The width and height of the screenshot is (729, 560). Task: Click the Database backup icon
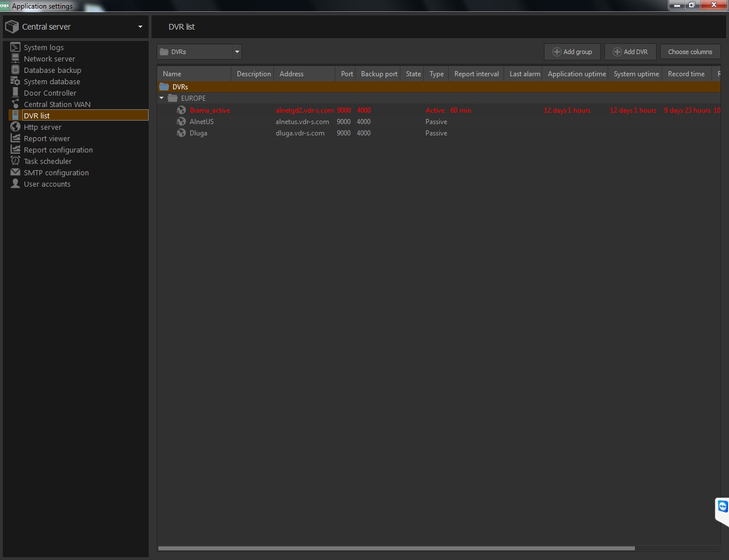pos(15,70)
